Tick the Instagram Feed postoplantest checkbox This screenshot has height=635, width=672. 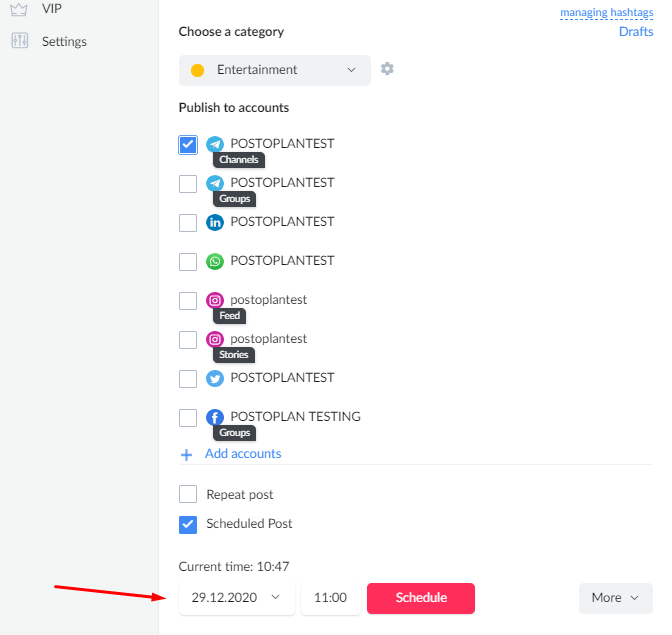(188, 301)
